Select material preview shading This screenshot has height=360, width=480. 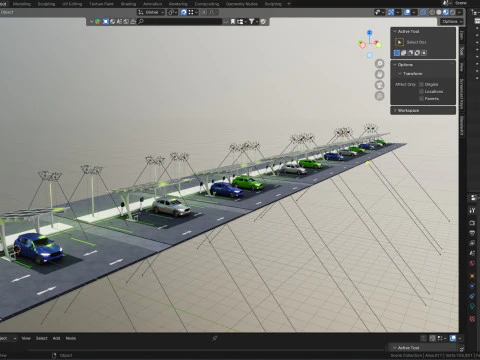(446, 12)
